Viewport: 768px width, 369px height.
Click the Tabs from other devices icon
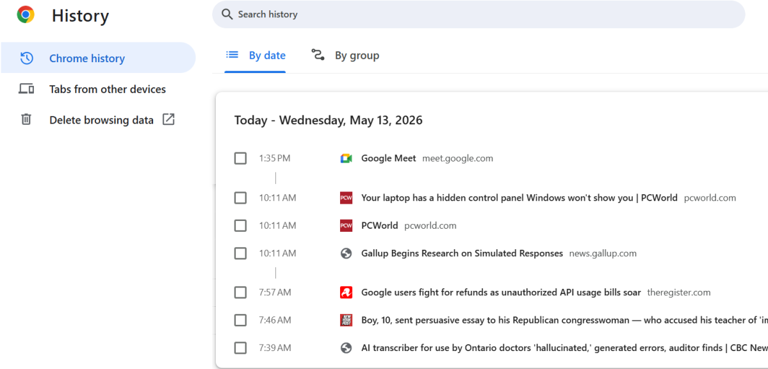[26, 89]
